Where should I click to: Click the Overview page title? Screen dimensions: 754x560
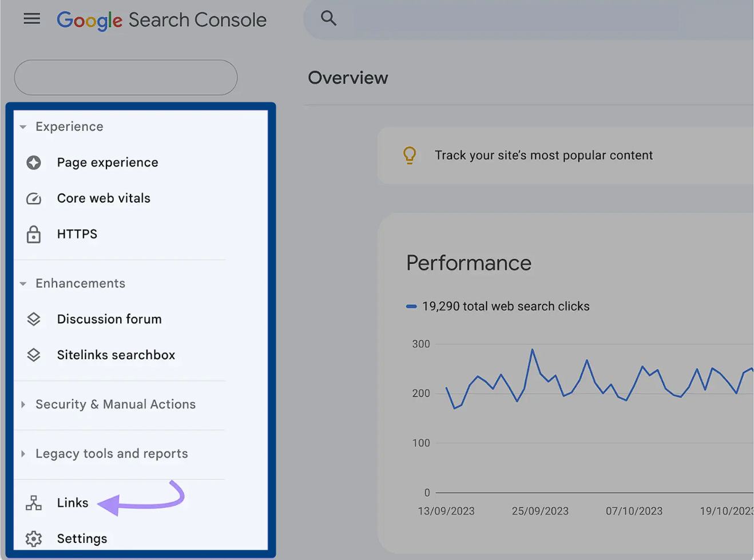[x=348, y=78]
